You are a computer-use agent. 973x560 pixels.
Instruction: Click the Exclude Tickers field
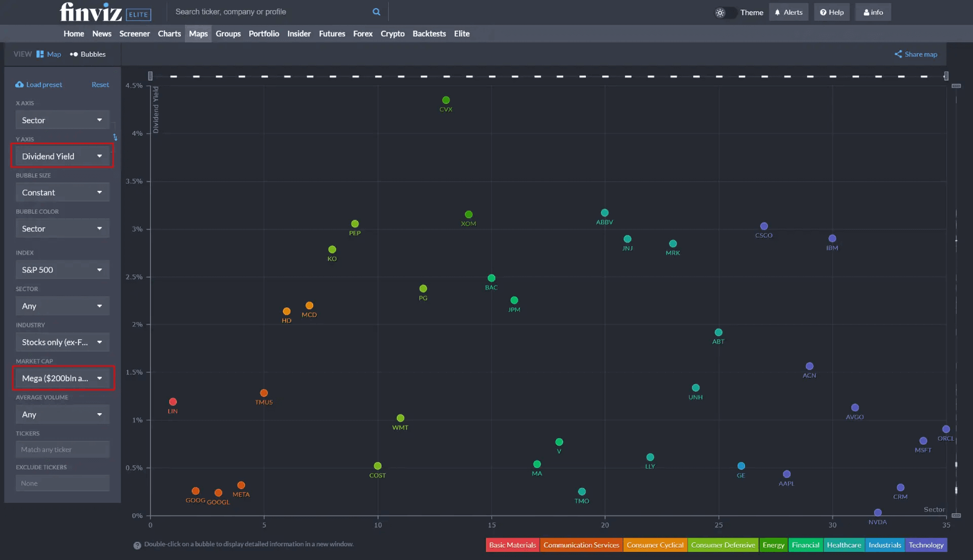(62, 483)
